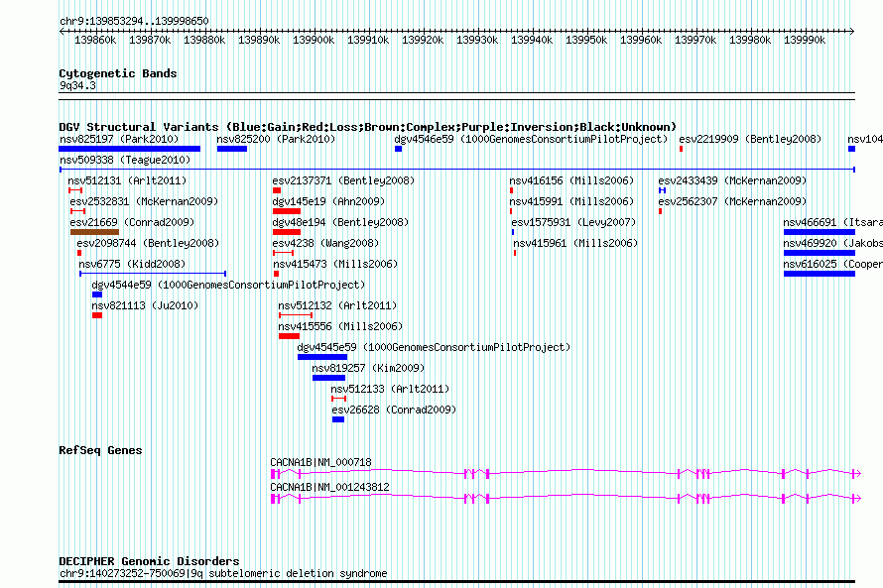Select esv26628 (Conrad2009) label

click(x=394, y=410)
